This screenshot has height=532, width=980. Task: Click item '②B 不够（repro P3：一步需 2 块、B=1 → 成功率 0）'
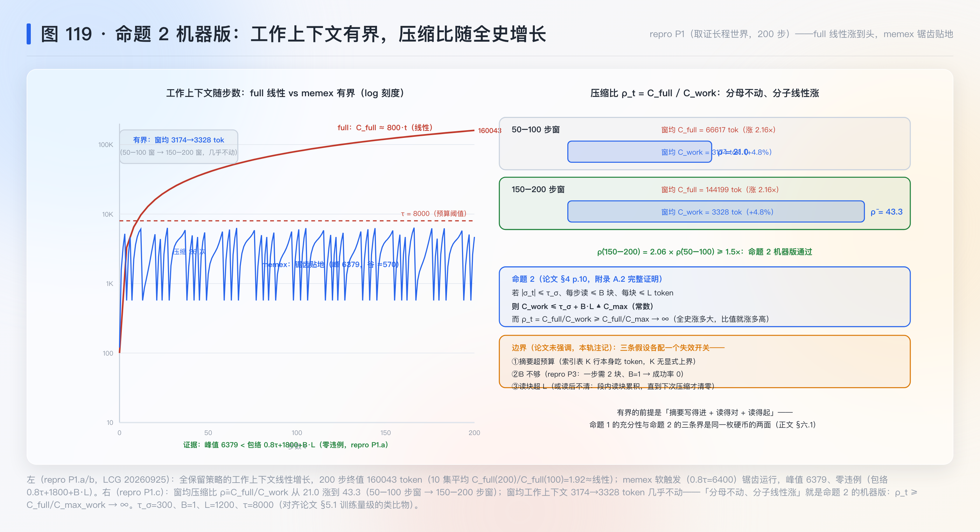coord(598,374)
